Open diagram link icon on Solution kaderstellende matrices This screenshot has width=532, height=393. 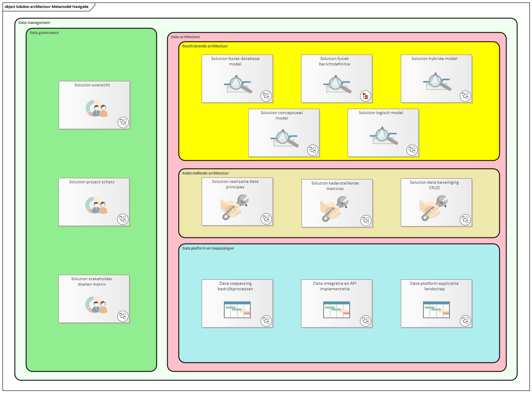pos(366,221)
